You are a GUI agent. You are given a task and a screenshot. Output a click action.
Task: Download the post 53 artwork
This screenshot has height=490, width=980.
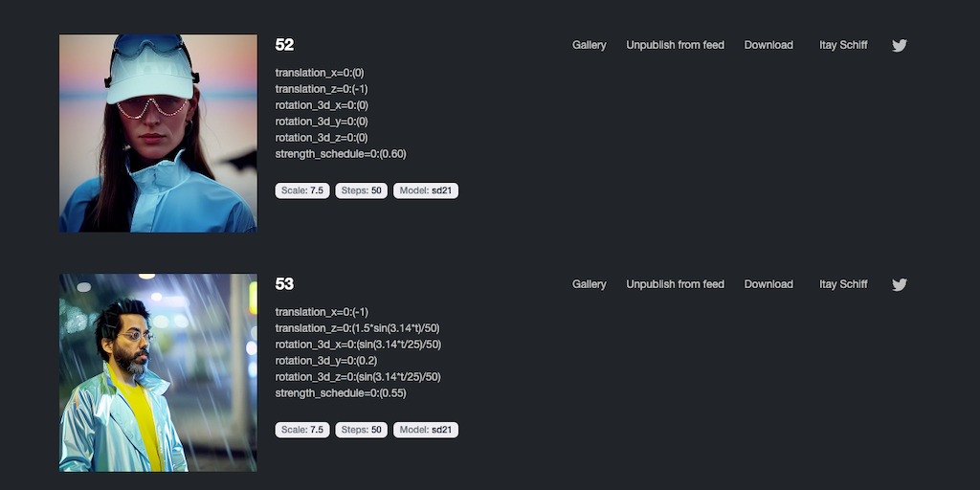(x=768, y=284)
